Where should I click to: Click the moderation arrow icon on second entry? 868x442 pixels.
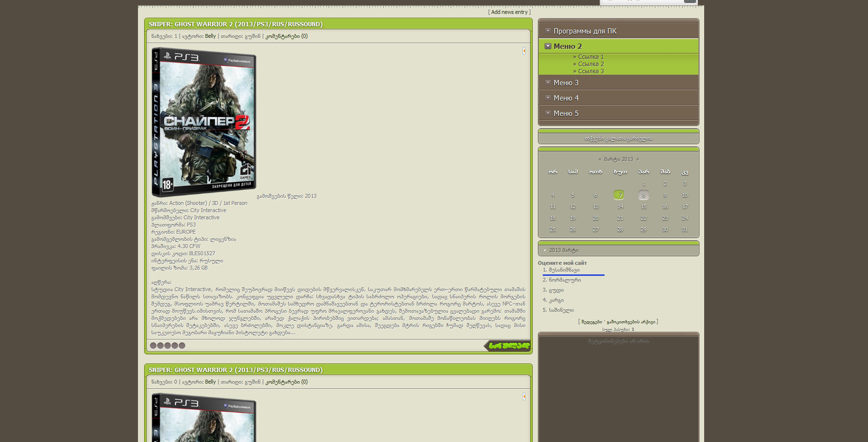click(524, 397)
